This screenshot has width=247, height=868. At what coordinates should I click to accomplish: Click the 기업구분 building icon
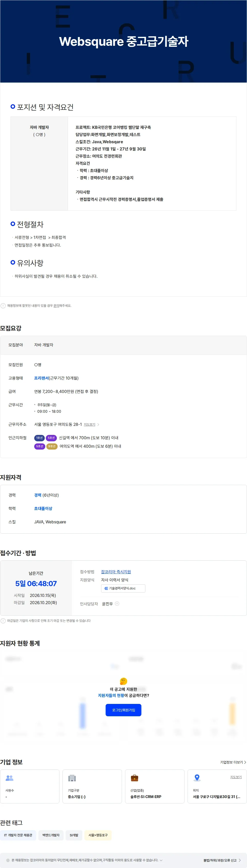(x=72, y=778)
